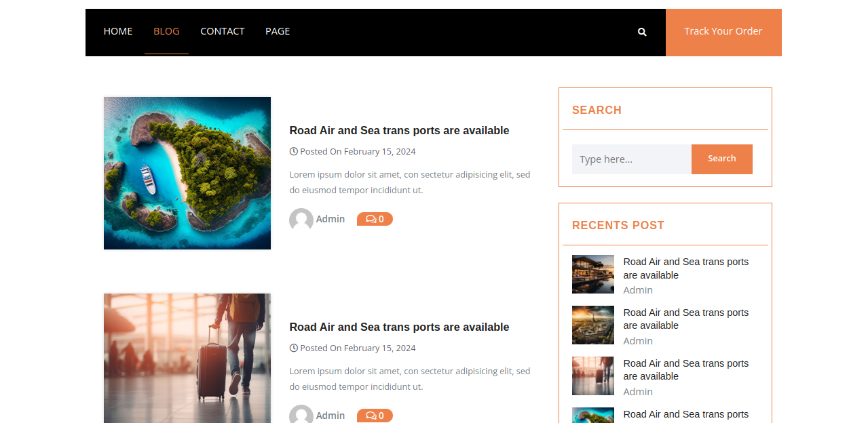This screenshot has height=423, width=868.
Task: Click the first post's Admin avatar icon
Action: [x=301, y=220]
